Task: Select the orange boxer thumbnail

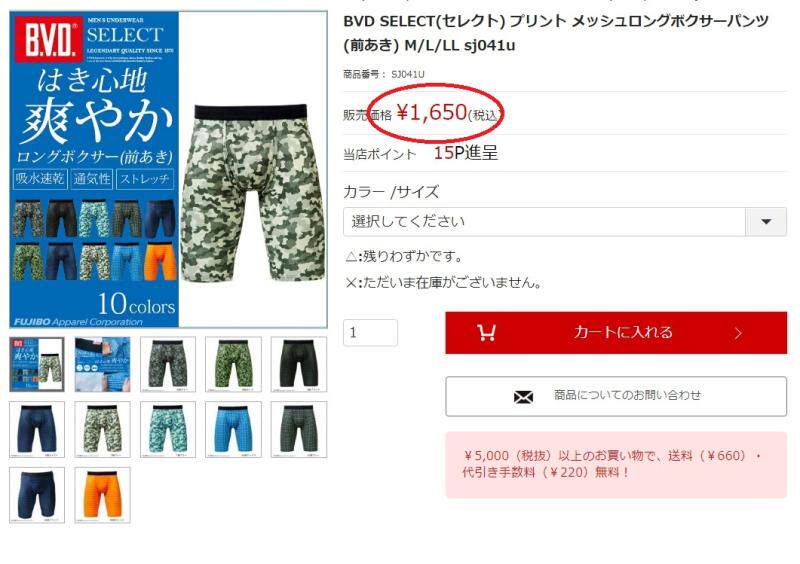Action: click(103, 495)
